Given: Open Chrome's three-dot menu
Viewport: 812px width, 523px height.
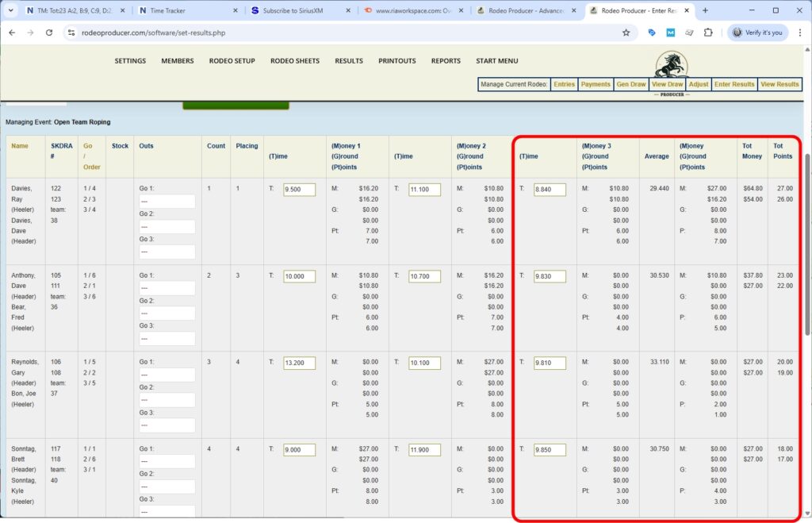Looking at the screenshot, I should click(x=802, y=33).
